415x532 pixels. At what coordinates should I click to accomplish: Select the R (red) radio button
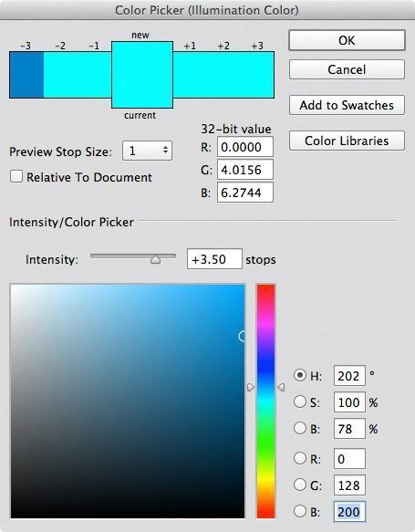300,458
